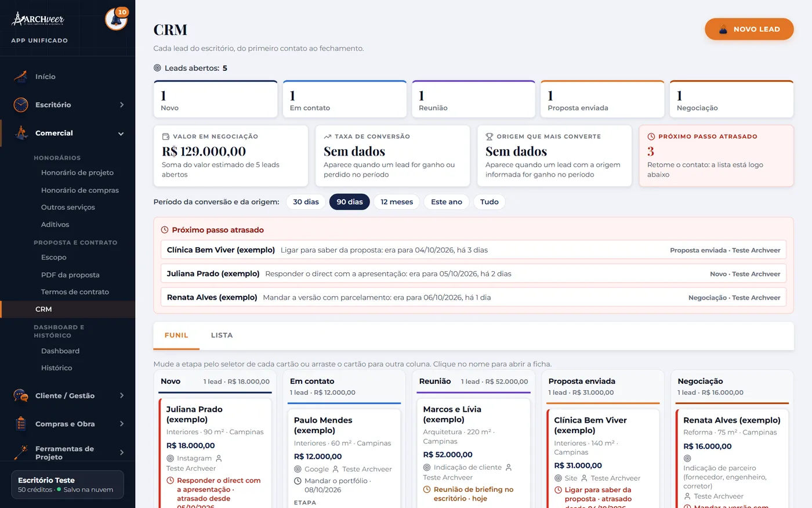Screen dimensions: 812x508
Task: Click the Início sidebar icon
Action: click(21, 77)
